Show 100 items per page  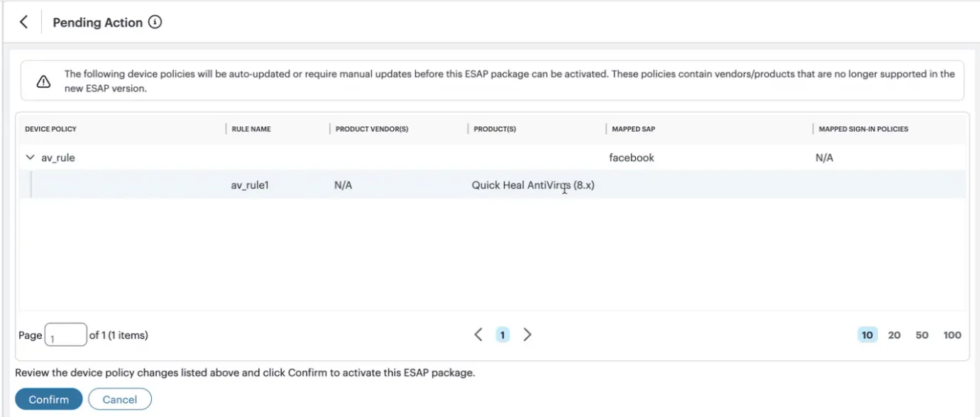[952, 335]
